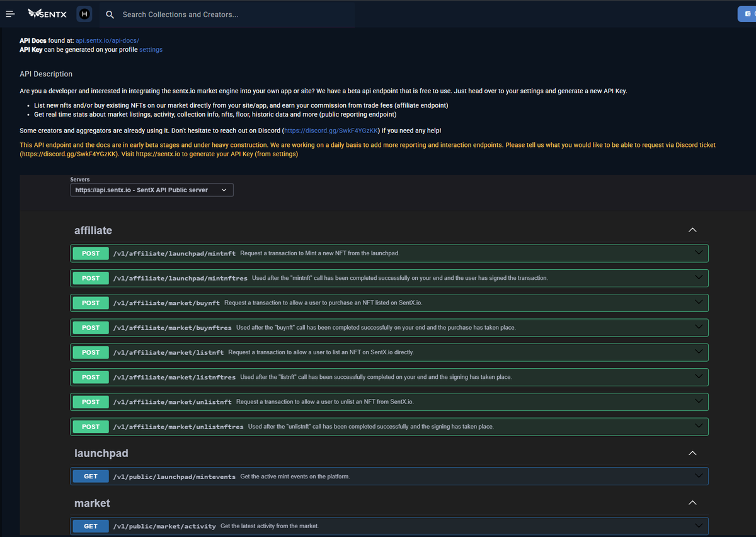
Task: Collapse the affiliate section chevron
Action: click(692, 230)
